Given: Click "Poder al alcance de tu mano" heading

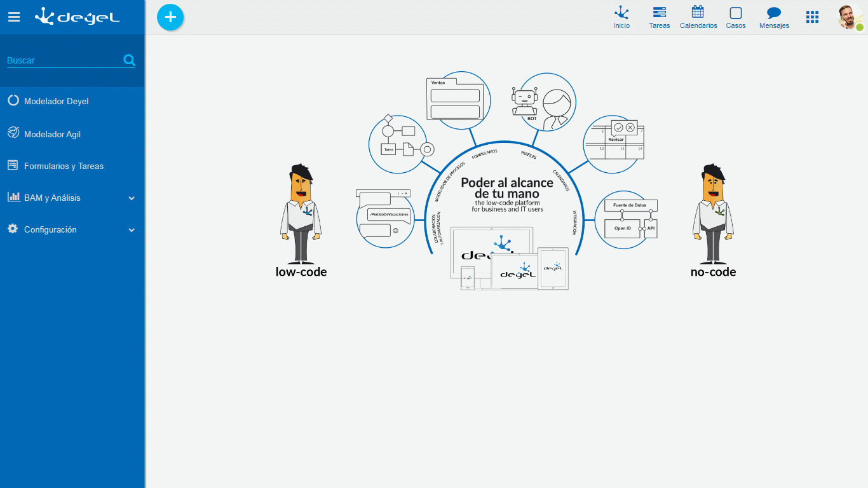Looking at the screenshot, I should [x=507, y=188].
